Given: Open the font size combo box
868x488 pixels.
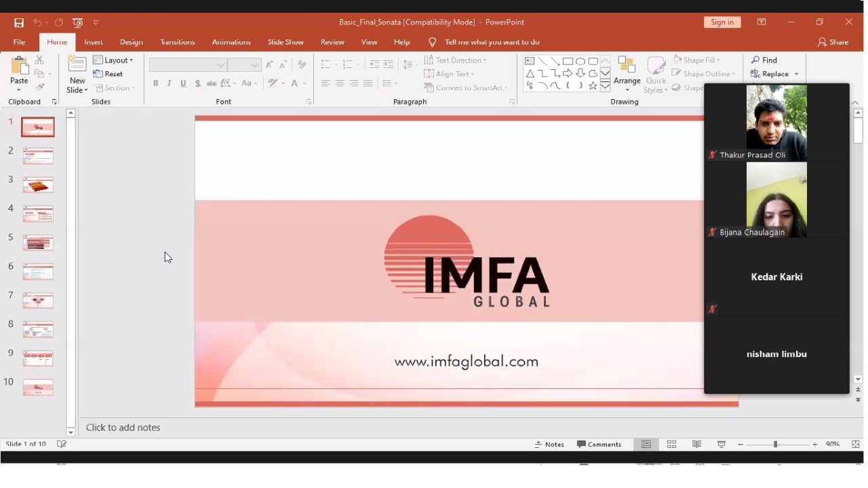Looking at the screenshot, I should point(245,65).
